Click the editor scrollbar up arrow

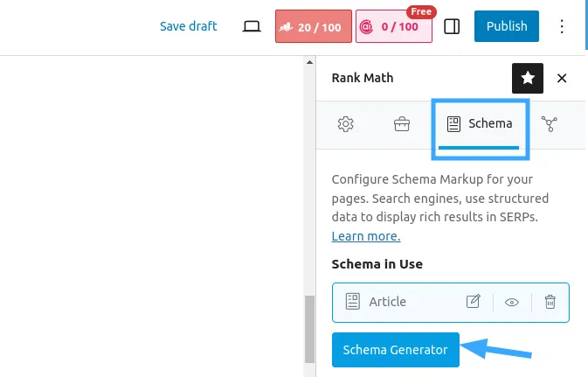[x=309, y=62]
